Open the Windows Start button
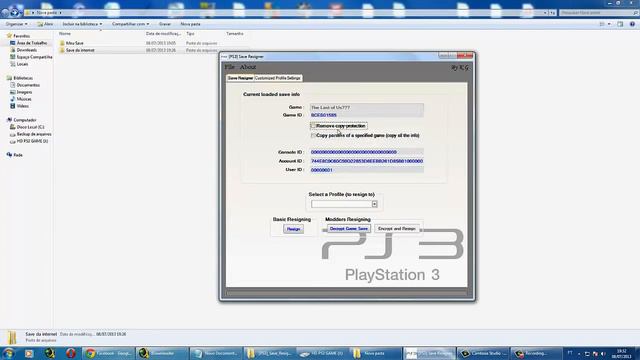Viewport: 640px width, 360px height. [x=8, y=353]
